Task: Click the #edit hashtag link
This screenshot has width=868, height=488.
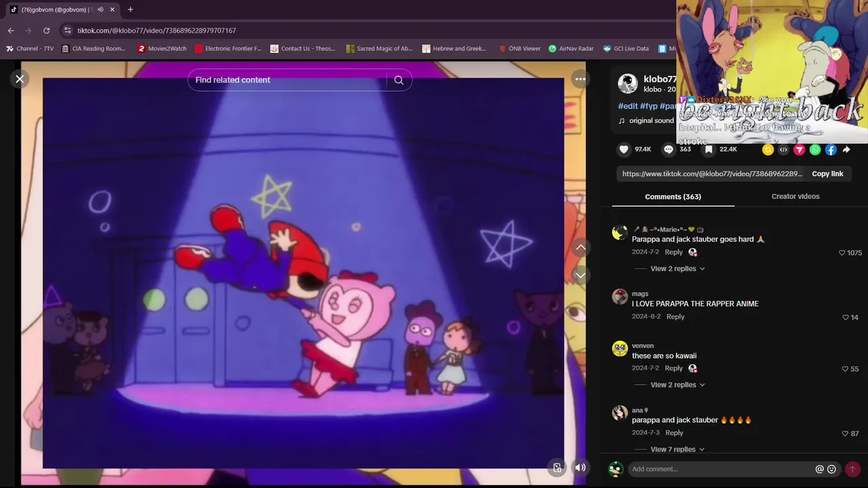Action: pos(628,106)
